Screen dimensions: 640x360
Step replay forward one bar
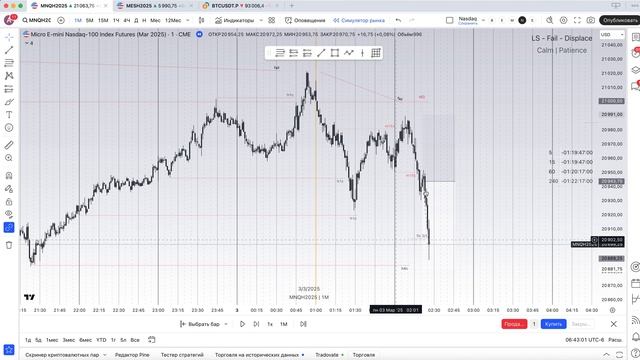[256, 324]
